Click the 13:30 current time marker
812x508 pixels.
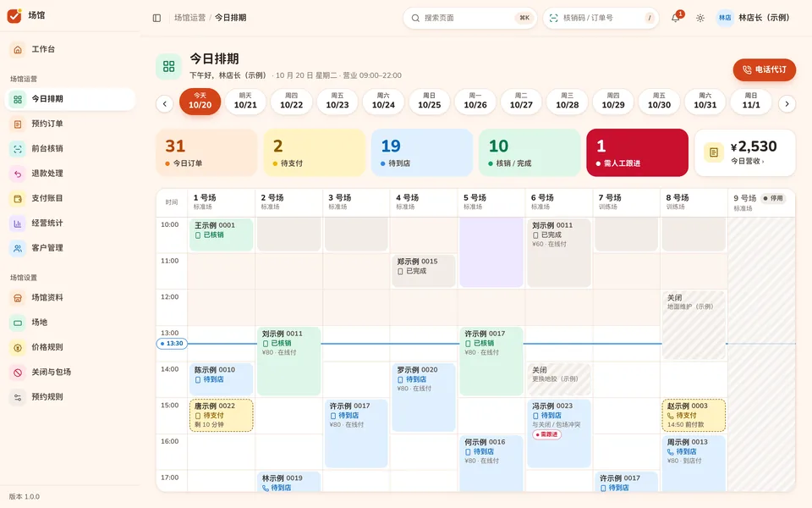tap(173, 344)
